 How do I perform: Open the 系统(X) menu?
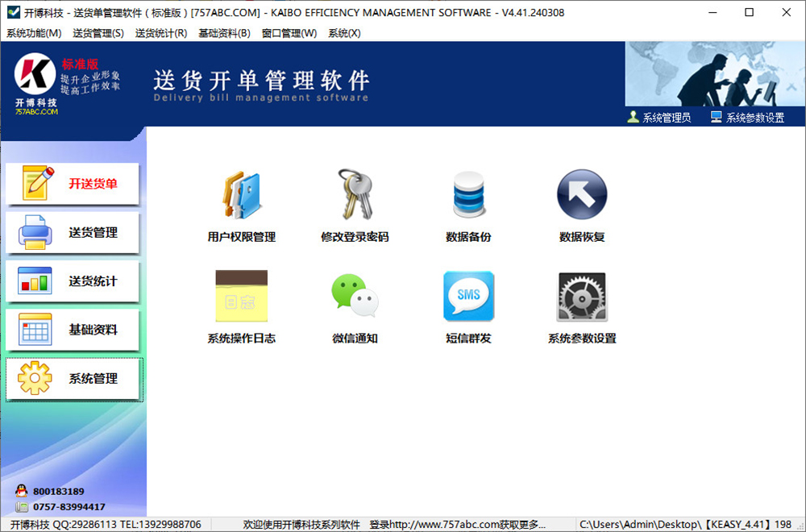coord(344,33)
